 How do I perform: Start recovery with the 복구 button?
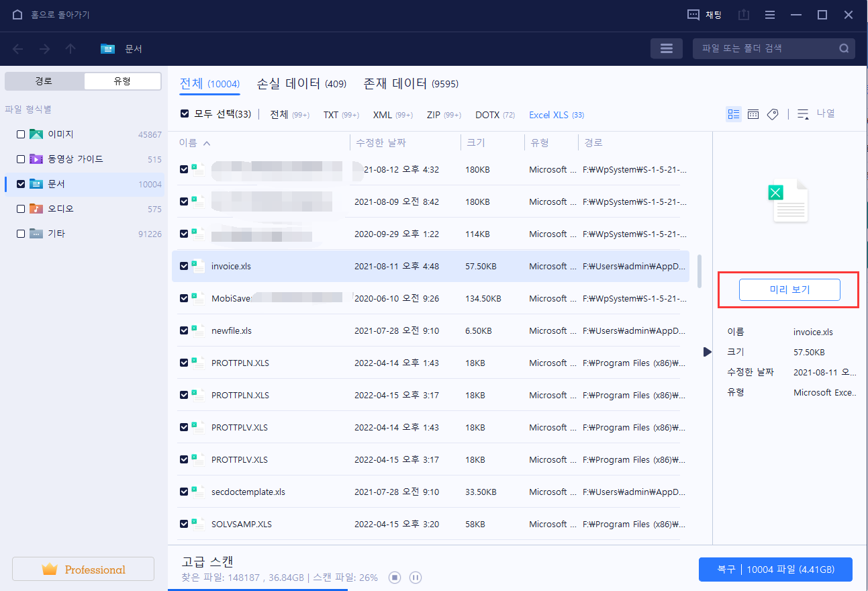click(775, 569)
